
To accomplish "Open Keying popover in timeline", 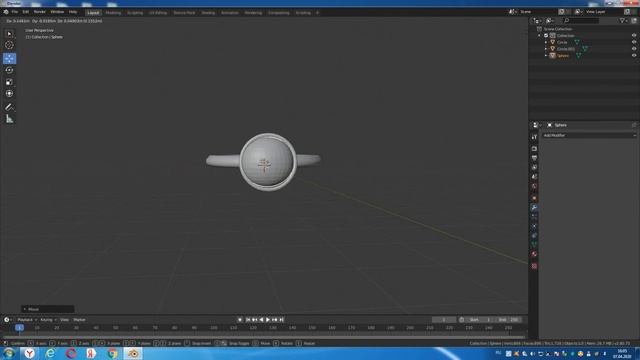I will coord(48,320).
